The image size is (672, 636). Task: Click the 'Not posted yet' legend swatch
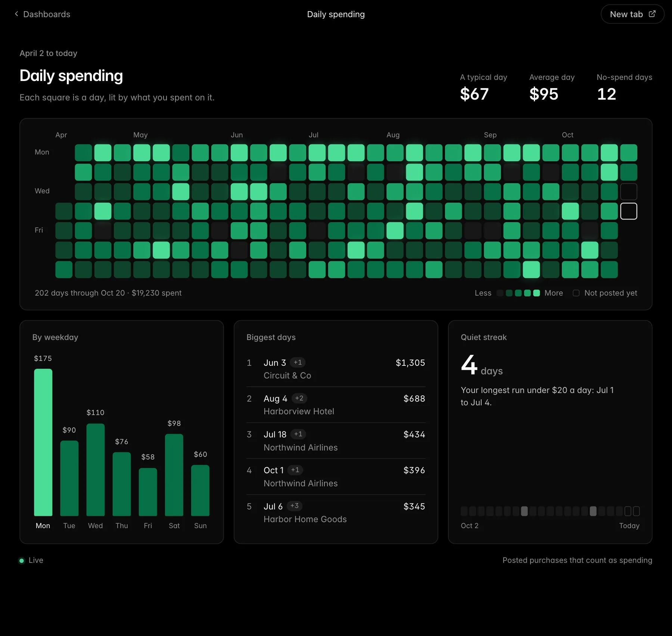576,293
